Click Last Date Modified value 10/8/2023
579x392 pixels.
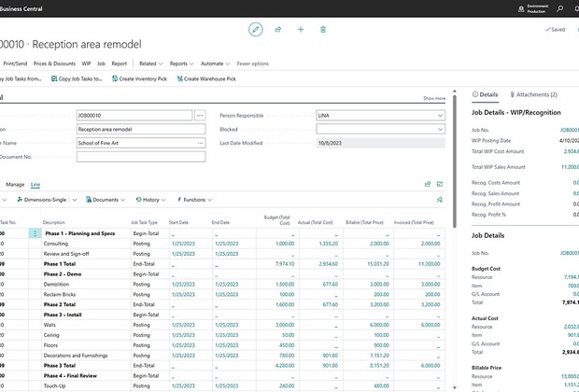click(380, 143)
